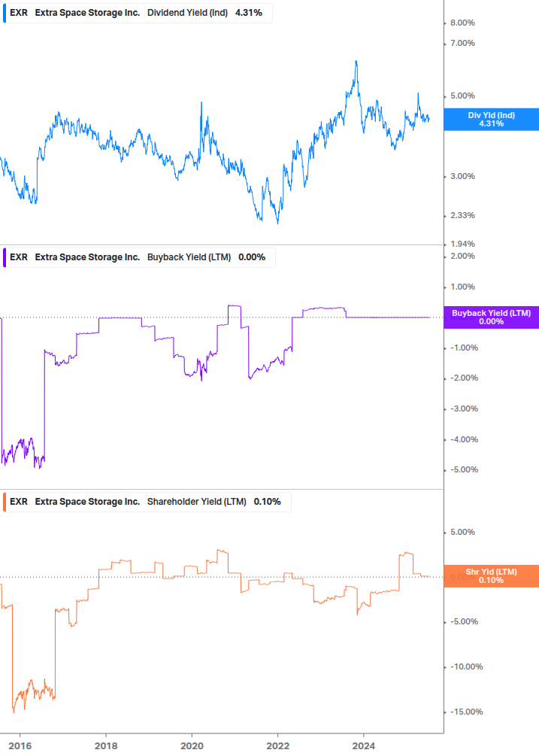Viewport: 539px width, 756px height.
Task: Click the EXR ticker in the Buyback Yield legend
Action: [19, 257]
